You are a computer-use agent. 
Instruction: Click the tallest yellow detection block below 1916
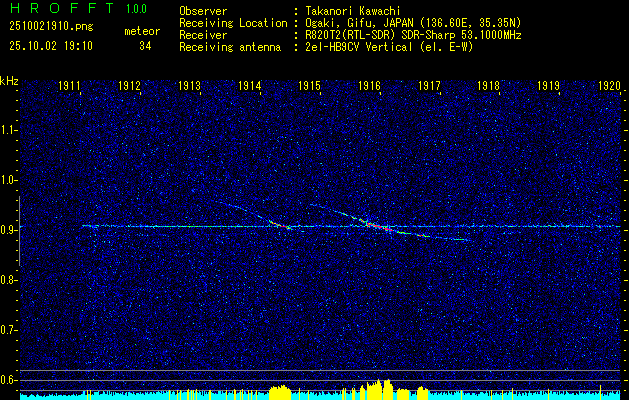point(377,390)
